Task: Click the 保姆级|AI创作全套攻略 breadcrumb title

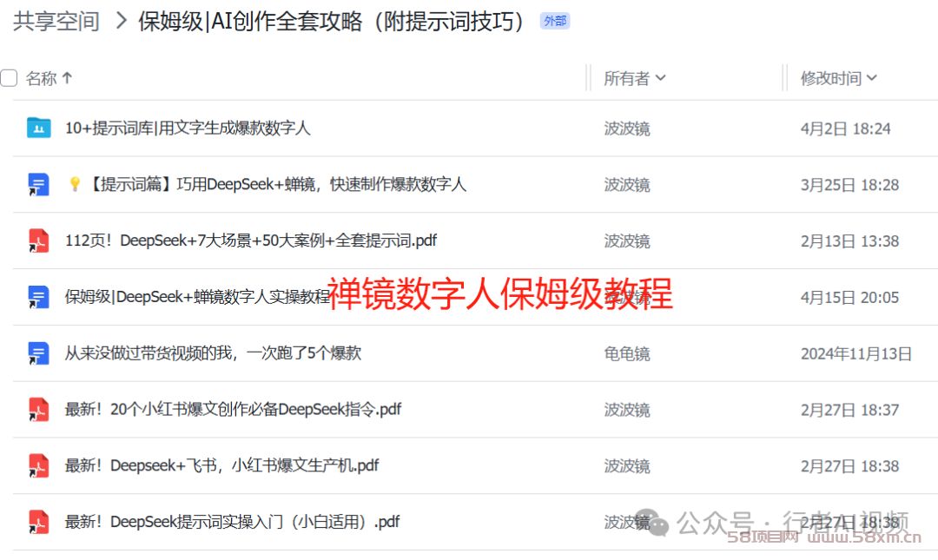Action: (x=331, y=22)
